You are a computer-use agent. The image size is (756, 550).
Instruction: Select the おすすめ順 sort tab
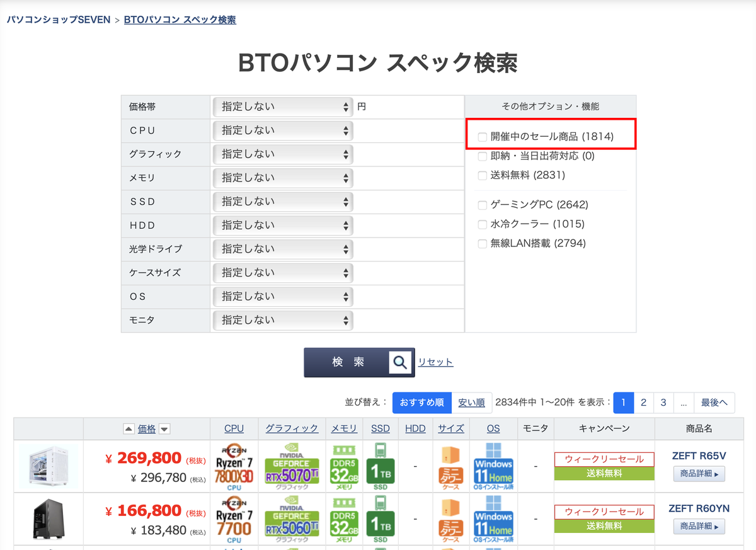422,403
